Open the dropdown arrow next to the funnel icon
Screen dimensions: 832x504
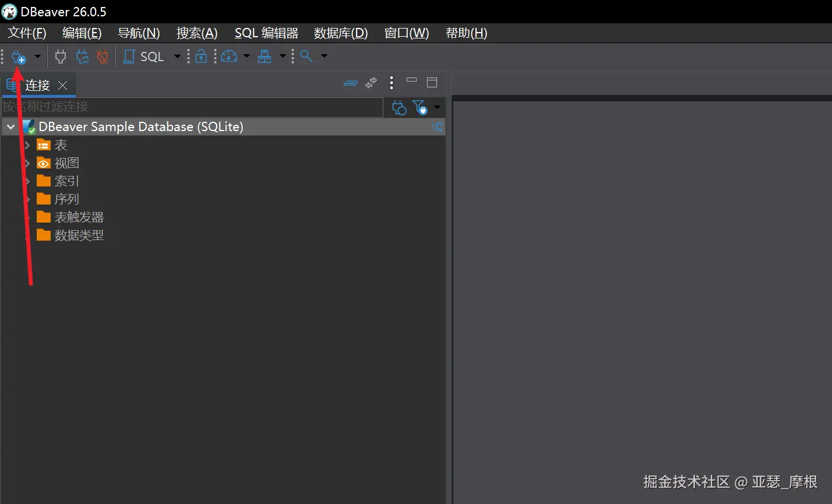437,107
